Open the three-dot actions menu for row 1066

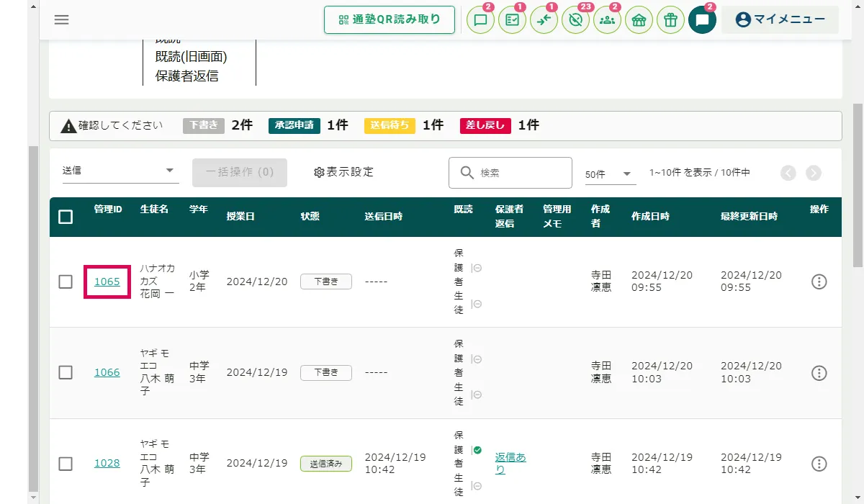(819, 373)
